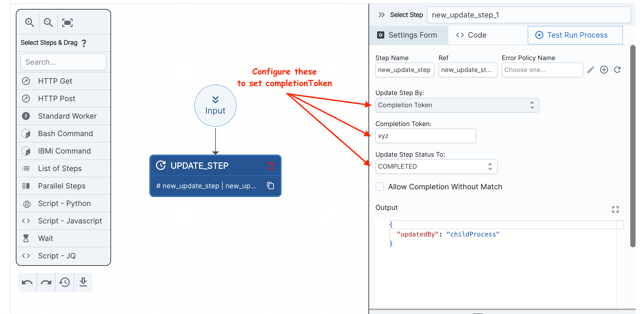Zoom in on the process canvas

coord(29,23)
